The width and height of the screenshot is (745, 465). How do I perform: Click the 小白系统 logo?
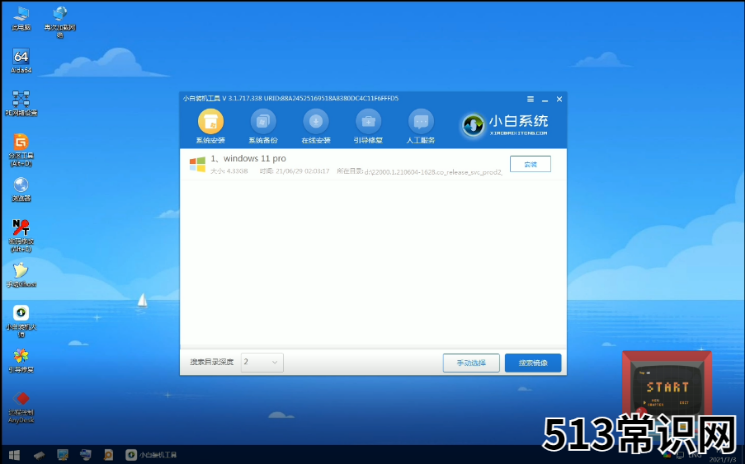[x=506, y=124]
